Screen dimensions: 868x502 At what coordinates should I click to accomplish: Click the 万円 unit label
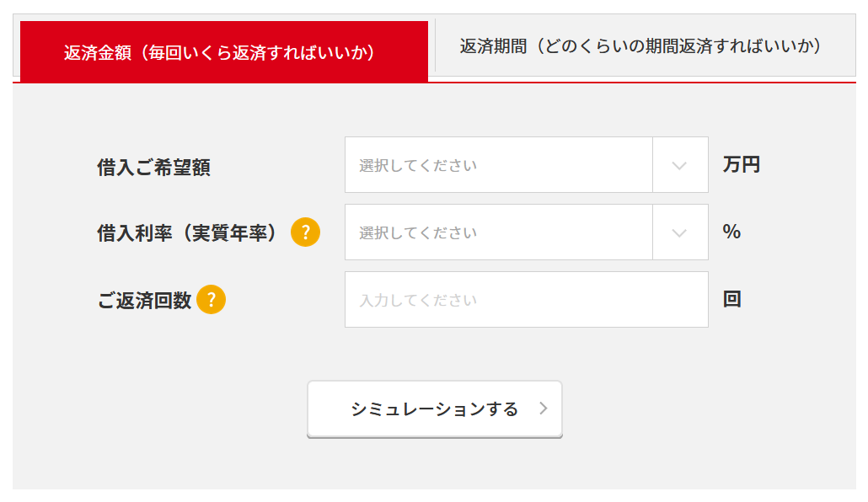[x=742, y=165]
